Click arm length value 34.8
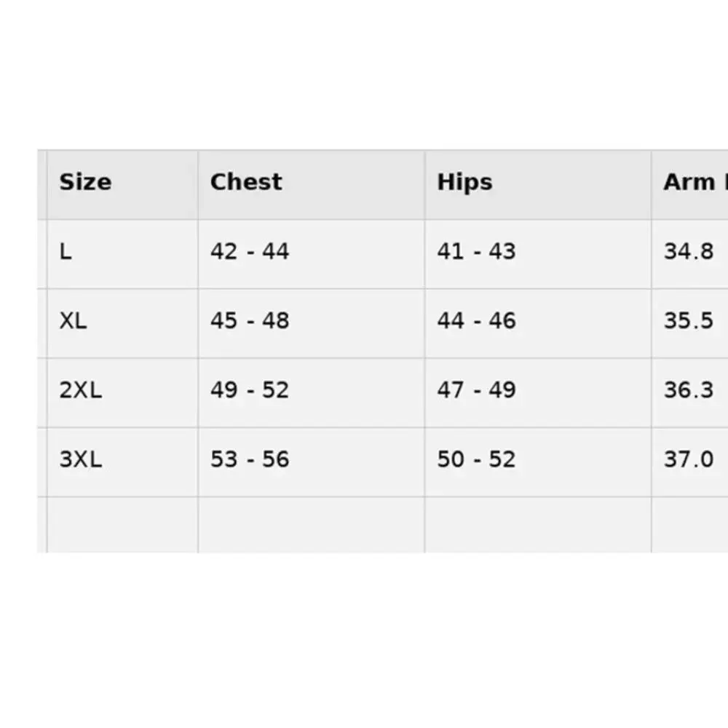 click(689, 252)
